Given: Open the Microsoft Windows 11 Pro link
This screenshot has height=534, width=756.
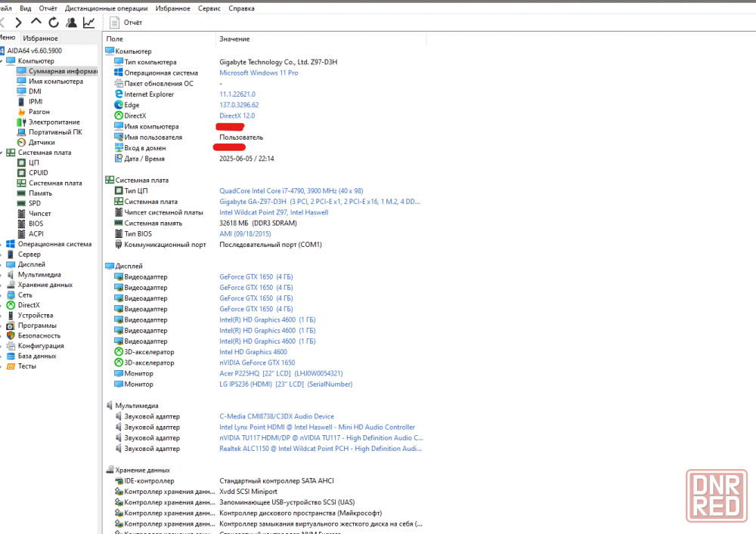Looking at the screenshot, I should pos(259,73).
